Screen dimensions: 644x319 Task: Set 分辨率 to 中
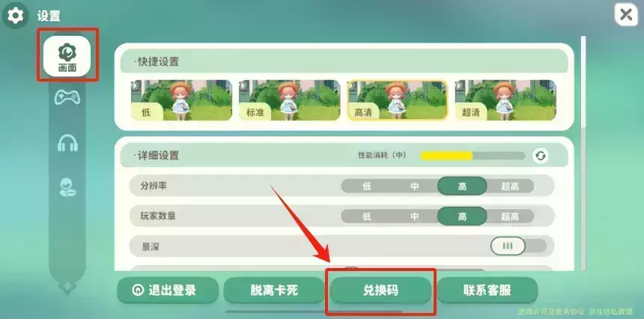[x=414, y=186]
